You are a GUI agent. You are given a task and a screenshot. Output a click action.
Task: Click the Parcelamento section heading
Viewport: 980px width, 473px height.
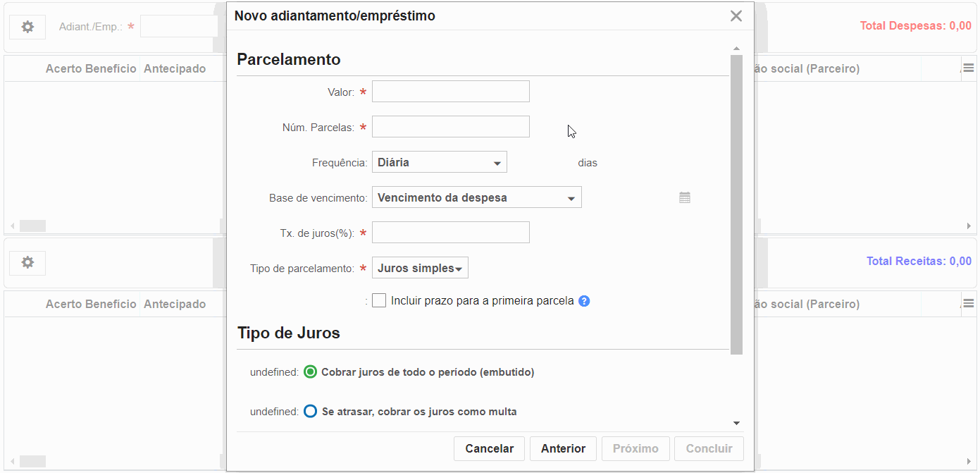click(289, 59)
